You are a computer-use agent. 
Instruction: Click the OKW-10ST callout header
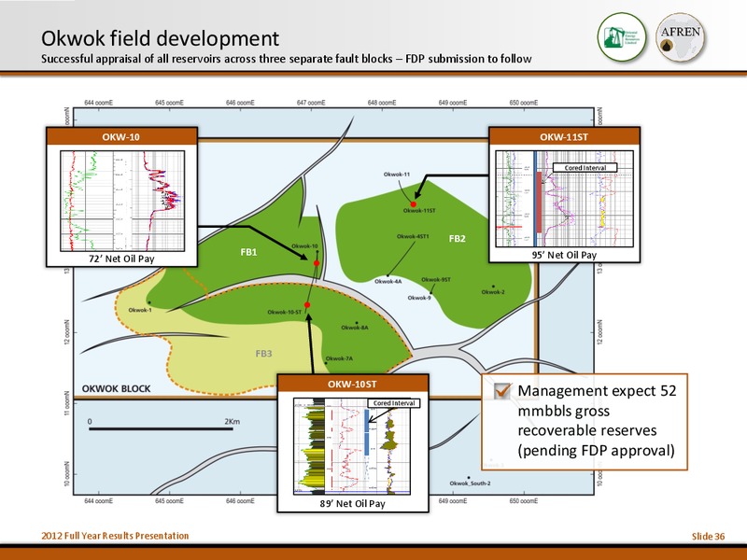coord(353,384)
